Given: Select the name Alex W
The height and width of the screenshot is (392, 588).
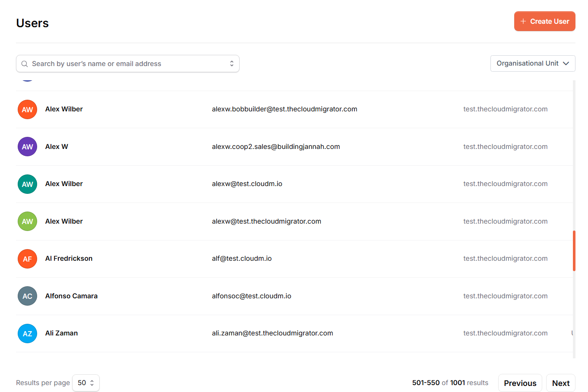Looking at the screenshot, I should tap(57, 147).
